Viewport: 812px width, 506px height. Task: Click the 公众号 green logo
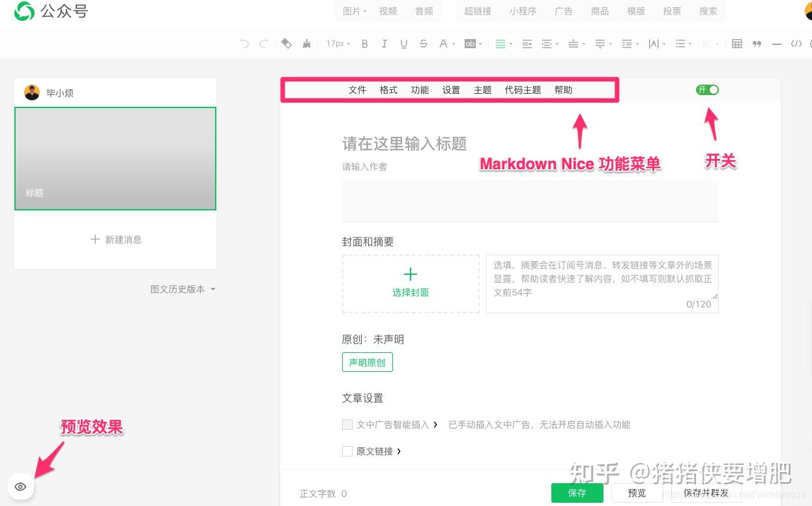pyautogui.click(x=24, y=11)
